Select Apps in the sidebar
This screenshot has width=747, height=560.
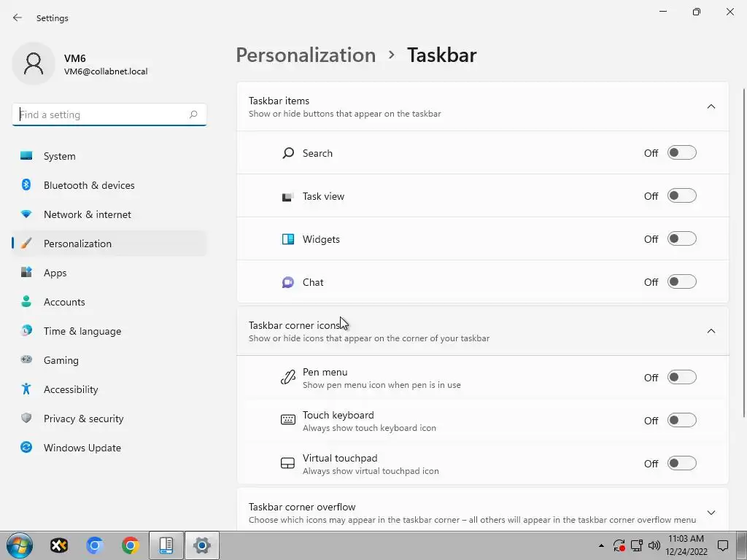[x=109, y=273]
